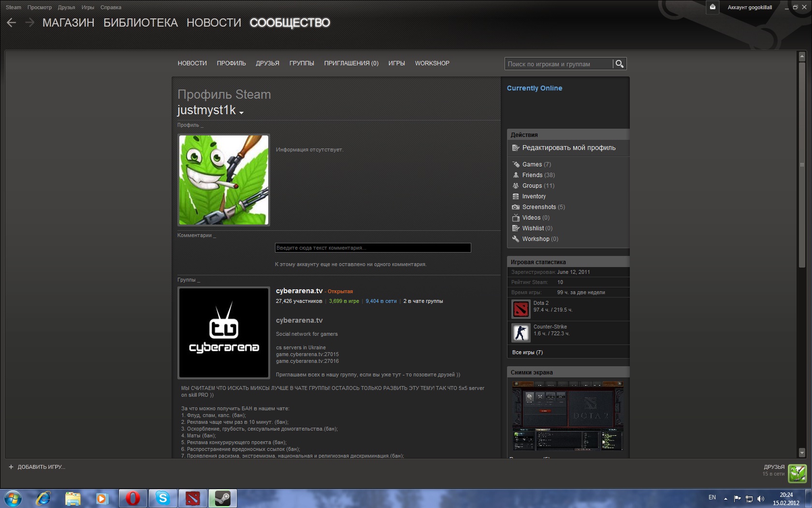Click the Steam taskbar icon
Image resolution: width=812 pixels, height=508 pixels.
[223, 498]
